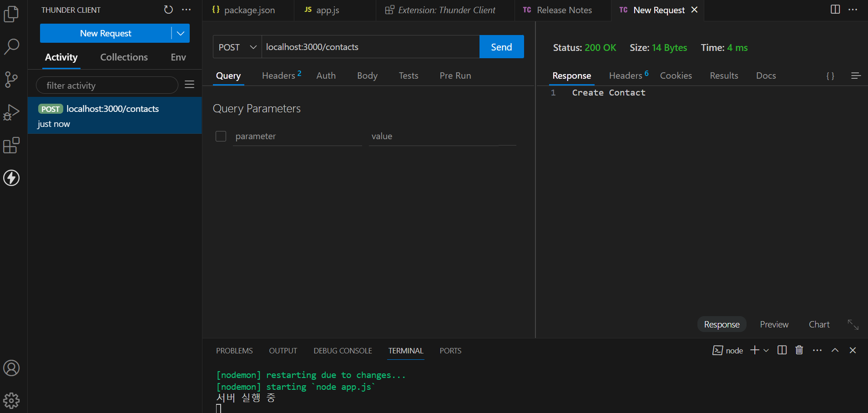868x413 pixels.
Task: Switch to the app.js editor tab
Action: 328,10
